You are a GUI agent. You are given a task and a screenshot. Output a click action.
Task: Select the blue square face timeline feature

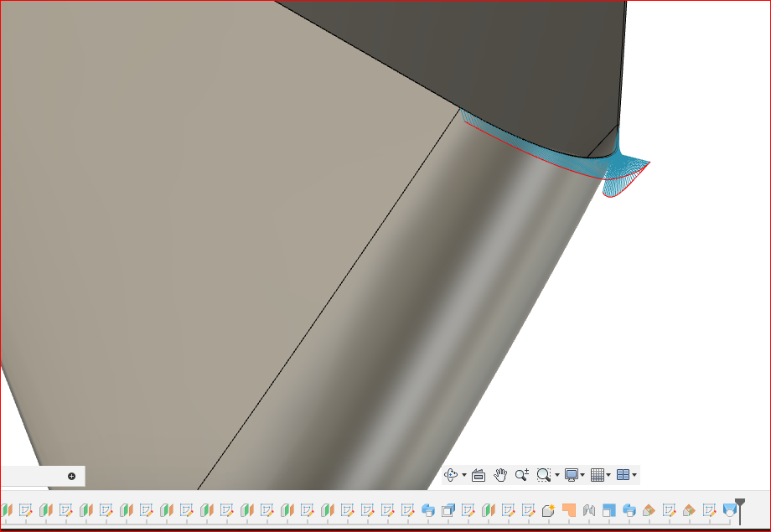[609, 510]
